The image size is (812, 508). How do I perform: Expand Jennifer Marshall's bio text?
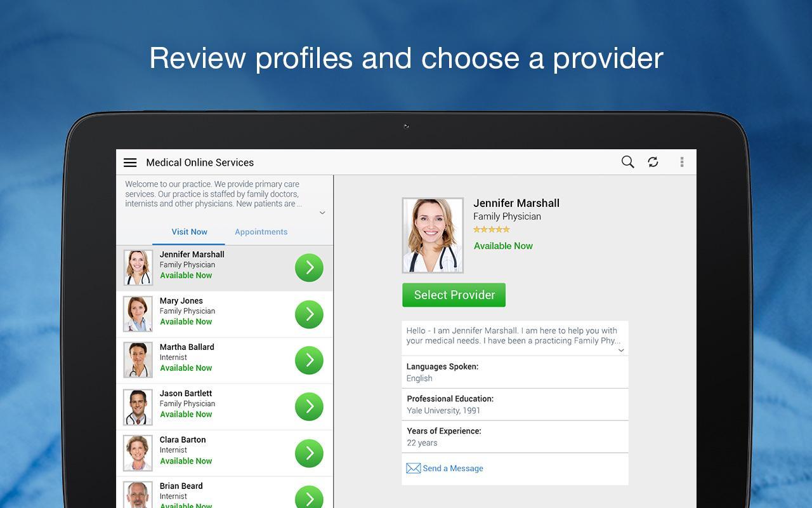621,350
